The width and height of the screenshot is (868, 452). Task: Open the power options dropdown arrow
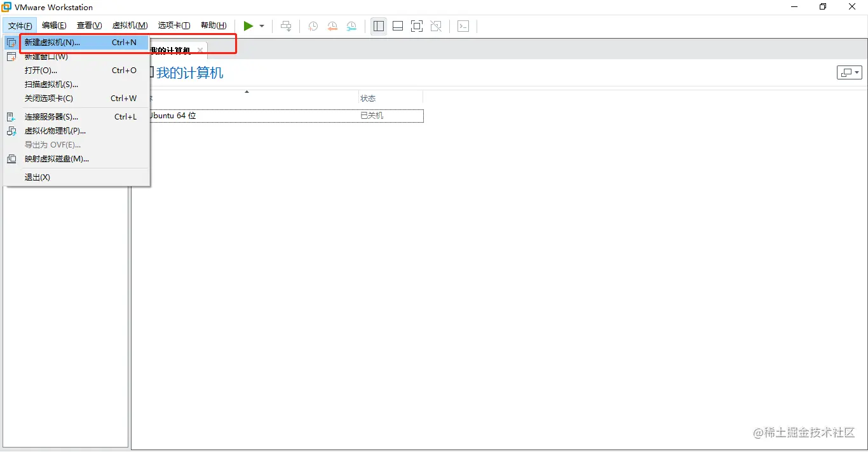pyautogui.click(x=262, y=26)
